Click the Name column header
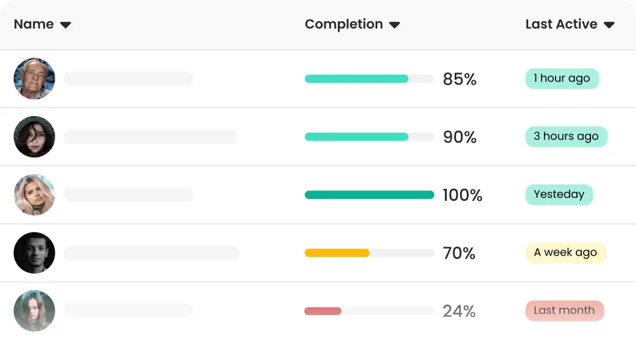This screenshot has height=364, width=636. (34, 24)
